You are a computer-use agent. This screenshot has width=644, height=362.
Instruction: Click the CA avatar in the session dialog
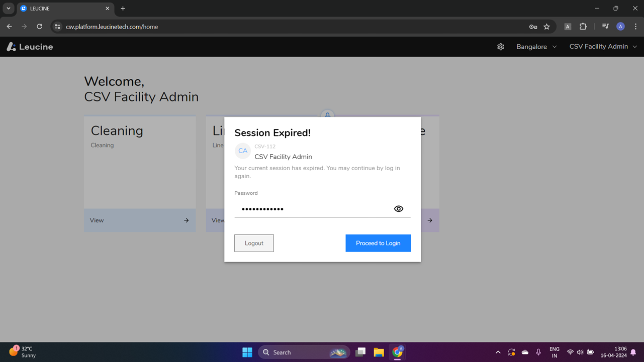pyautogui.click(x=242, y=151)
